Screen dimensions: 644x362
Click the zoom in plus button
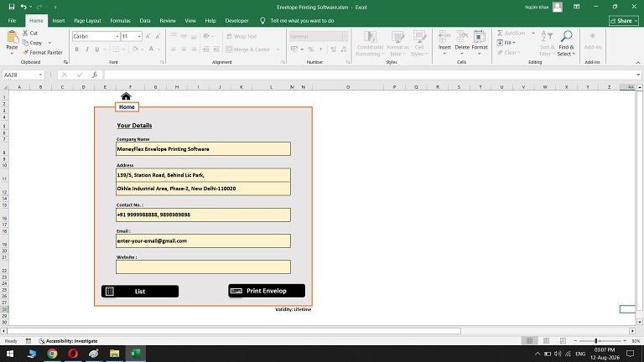pos(625,341)
